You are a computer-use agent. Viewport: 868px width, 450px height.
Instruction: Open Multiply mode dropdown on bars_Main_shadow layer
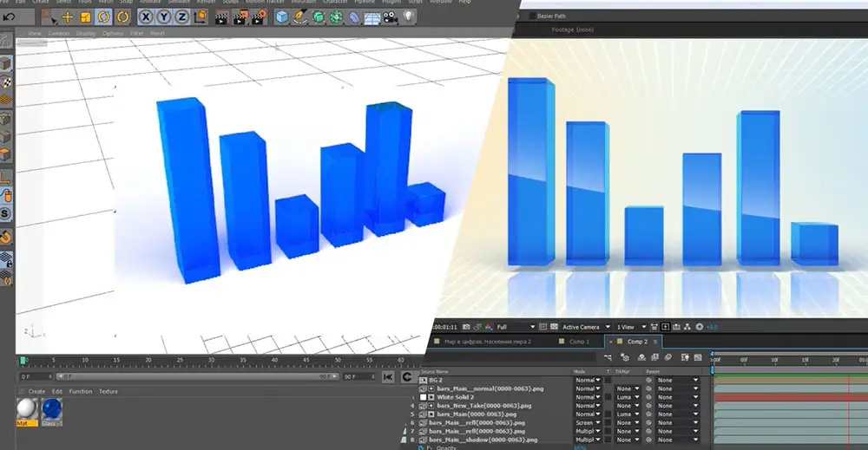[x=588, y=440]
